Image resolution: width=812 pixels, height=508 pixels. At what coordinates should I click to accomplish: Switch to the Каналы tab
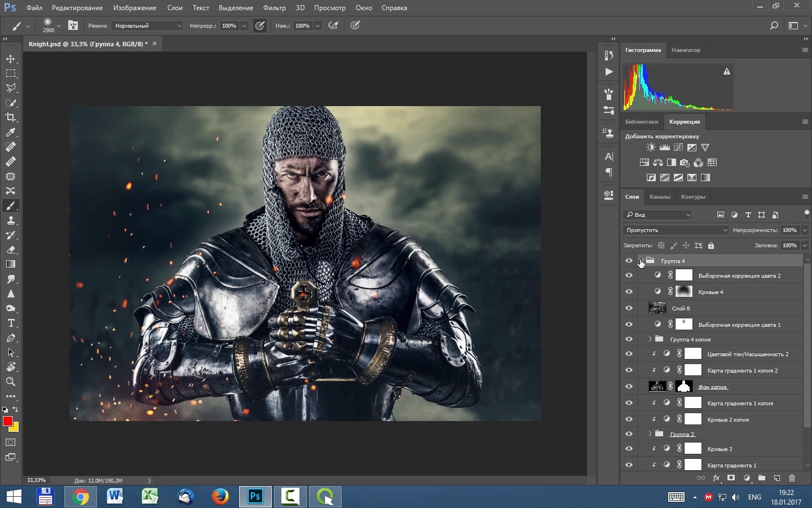[660, 197]
